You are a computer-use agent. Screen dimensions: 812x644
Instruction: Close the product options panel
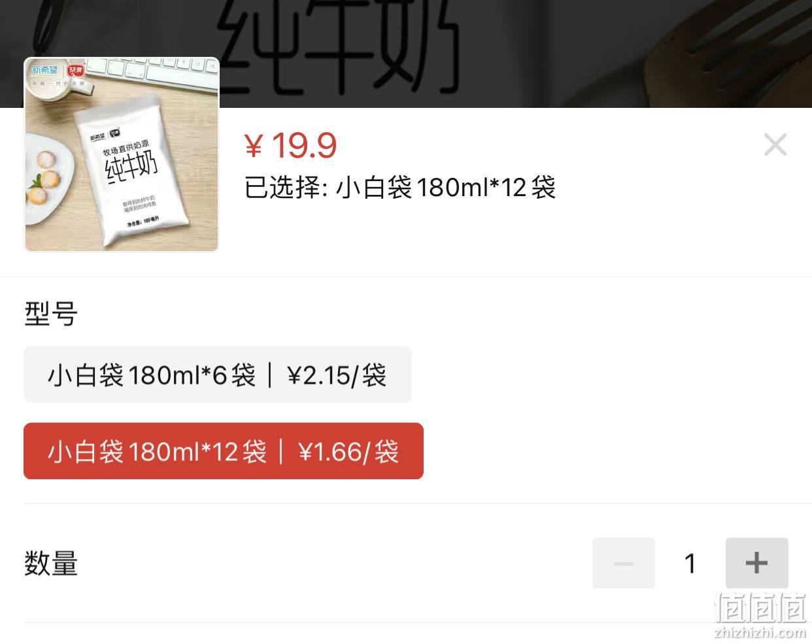pos(775,144)
